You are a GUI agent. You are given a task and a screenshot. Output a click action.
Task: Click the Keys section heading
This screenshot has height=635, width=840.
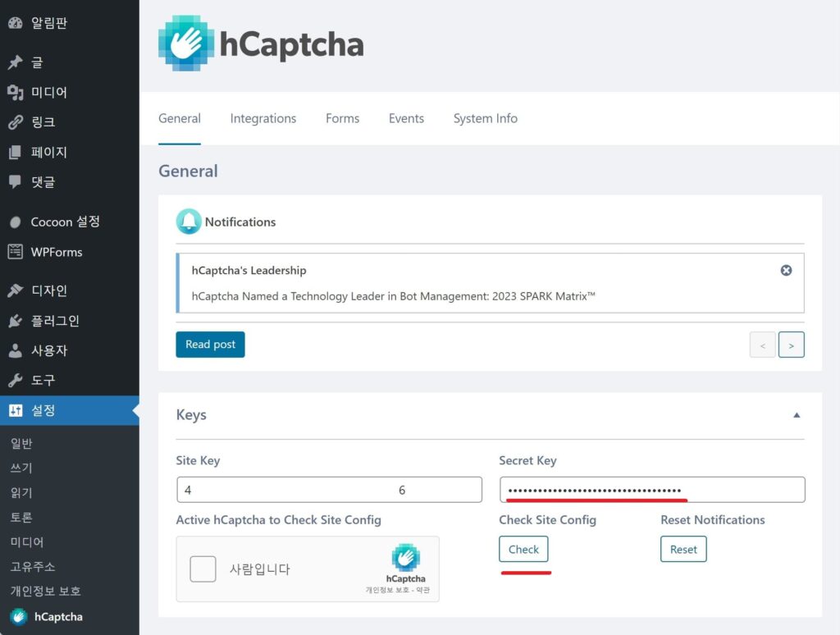point(191,415)
